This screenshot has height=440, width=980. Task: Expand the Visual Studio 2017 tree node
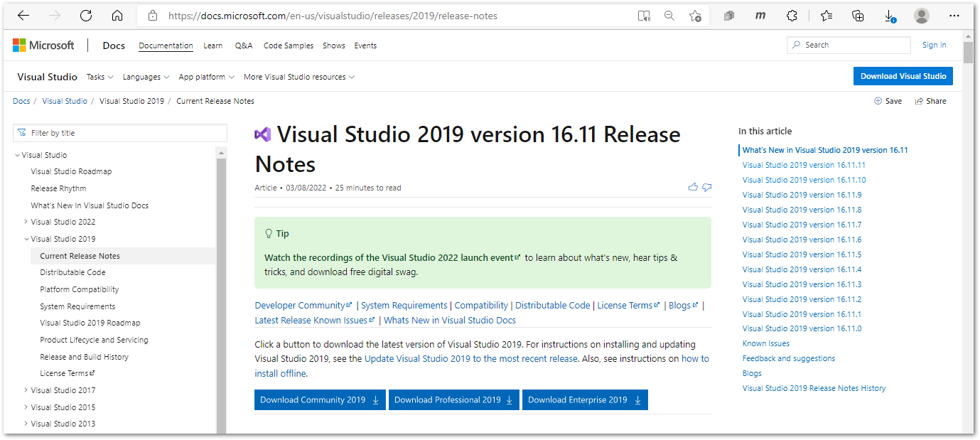[26, 390]
